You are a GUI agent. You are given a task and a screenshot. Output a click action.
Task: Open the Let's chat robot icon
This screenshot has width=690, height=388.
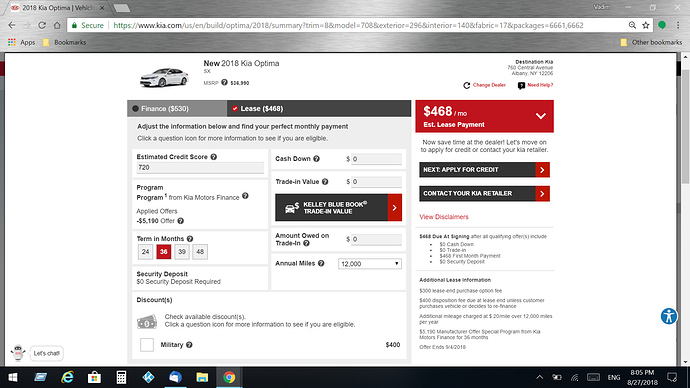[x=18, y=353]
